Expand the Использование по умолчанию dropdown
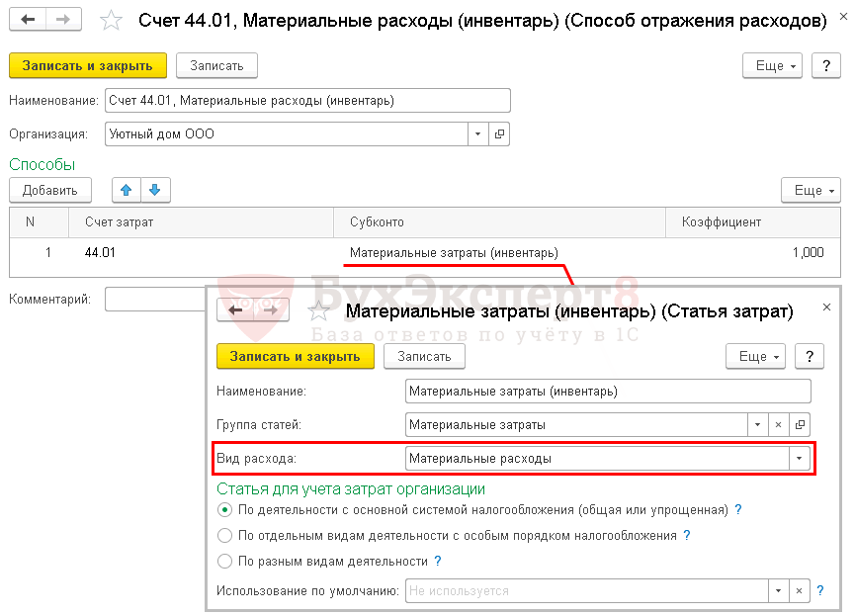Viewport: 855px width, 616px height. pyautogui.click(x=778, y=591)
